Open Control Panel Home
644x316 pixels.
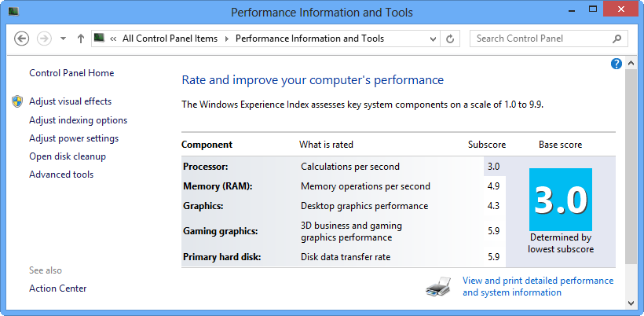pos(71,73)
